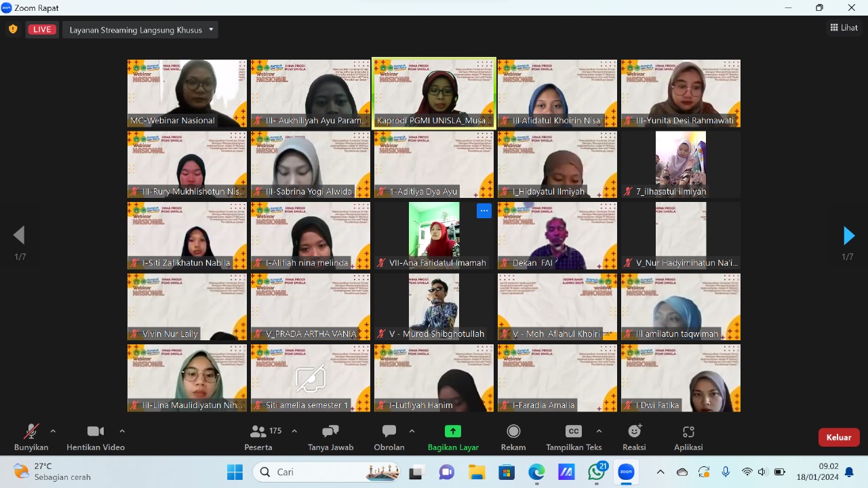Unmute microphone with Bunyikan button

[x=31, y=437]
